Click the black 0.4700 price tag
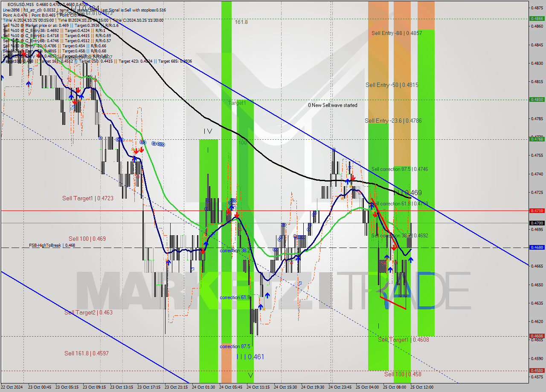 coord(536,223)
